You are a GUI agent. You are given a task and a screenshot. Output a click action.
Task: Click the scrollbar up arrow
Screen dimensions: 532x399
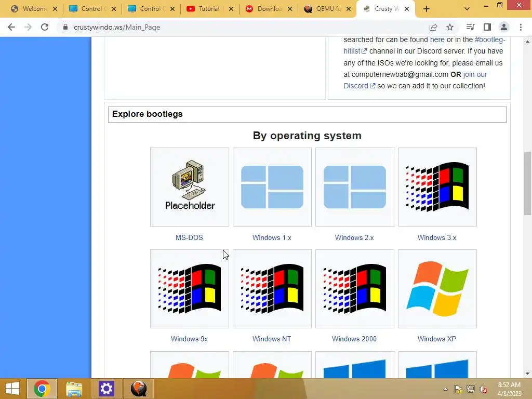tap(527, 42)
